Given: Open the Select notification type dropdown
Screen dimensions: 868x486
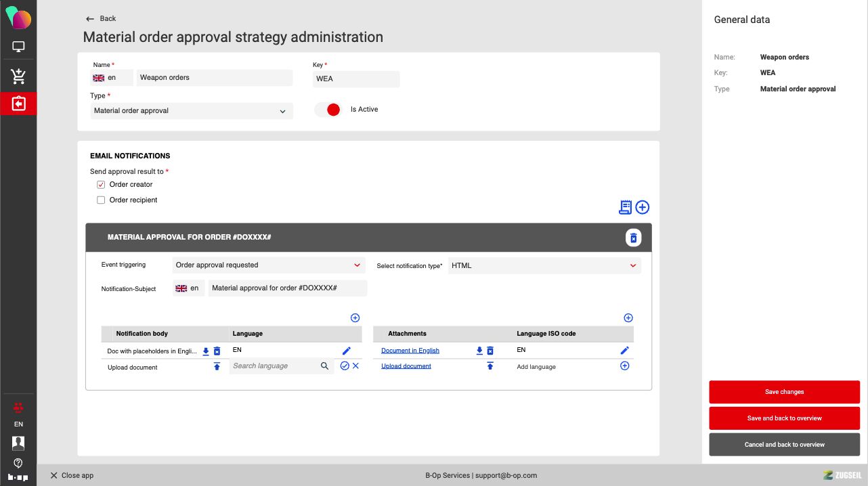Looking at the screenshot, I should [x=544, y=266].
